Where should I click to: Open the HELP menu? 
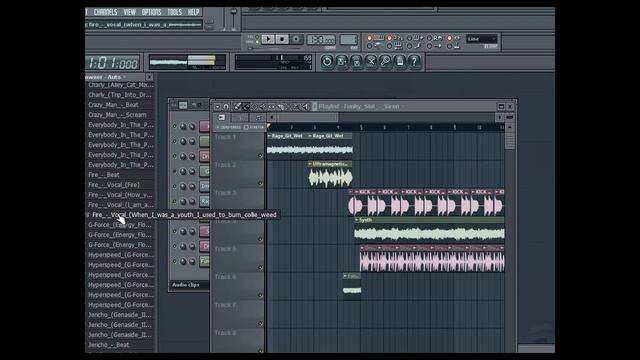point(193,12)
